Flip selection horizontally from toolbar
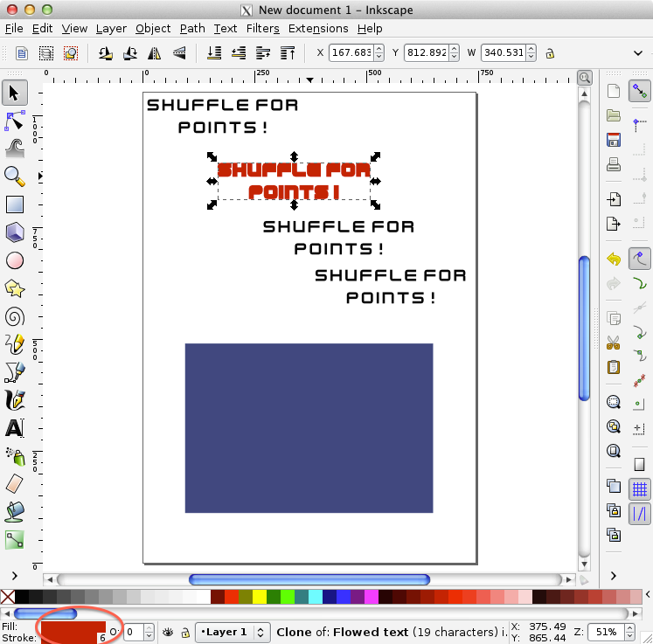This screenshot has height=644, width=653. (155, 53)
